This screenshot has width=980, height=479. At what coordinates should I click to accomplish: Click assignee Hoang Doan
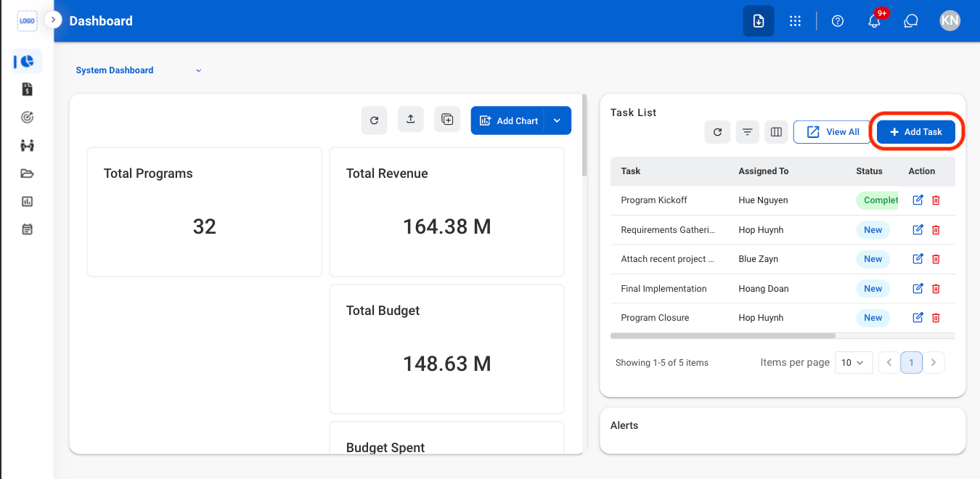[x=763, y=289]
